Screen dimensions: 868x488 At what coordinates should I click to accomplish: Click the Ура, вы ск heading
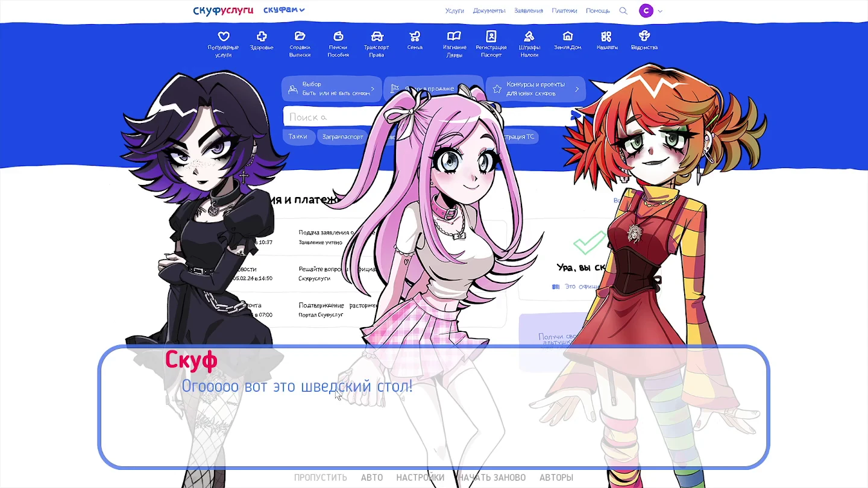(582, 267)
